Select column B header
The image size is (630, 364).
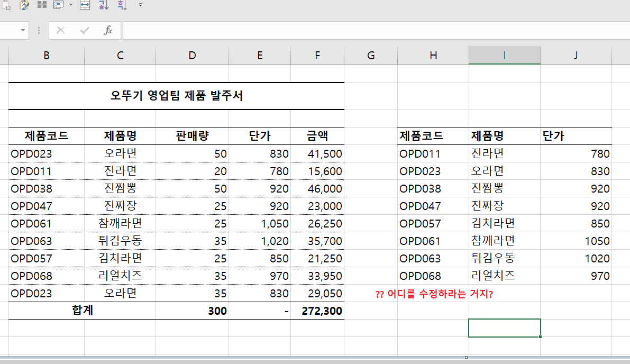click(47, 56)
